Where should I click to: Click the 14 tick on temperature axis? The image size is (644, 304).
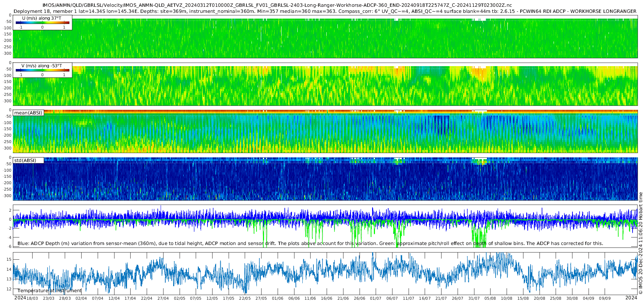9,269
